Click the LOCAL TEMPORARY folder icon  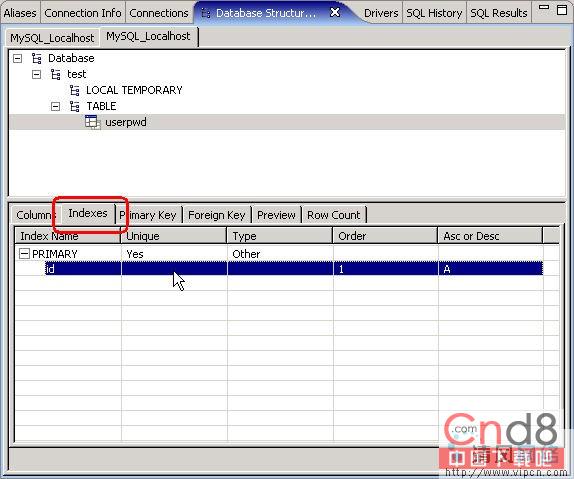click(x=75, y=90)
